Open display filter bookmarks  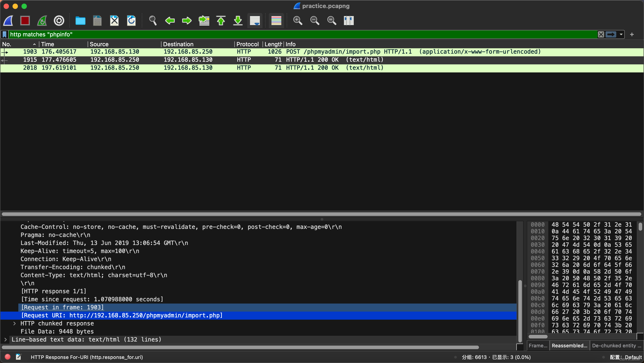[x=4, y=34]
